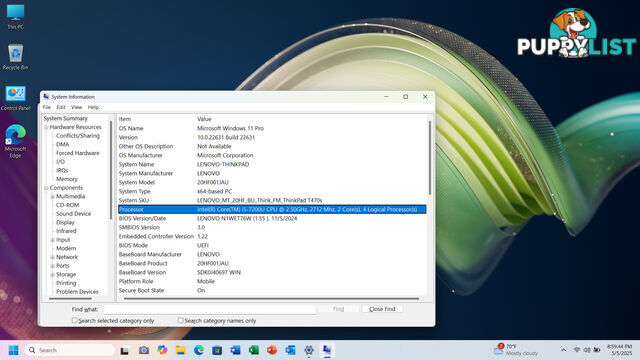
Task: Launch Word from the taskbar
Action: 236,350
